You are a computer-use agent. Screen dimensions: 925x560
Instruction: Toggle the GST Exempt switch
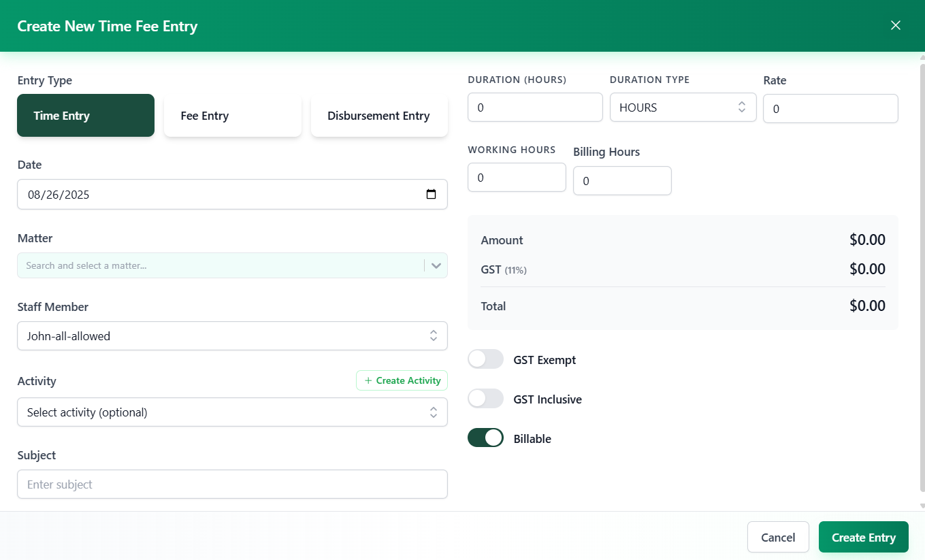(485, 359)
